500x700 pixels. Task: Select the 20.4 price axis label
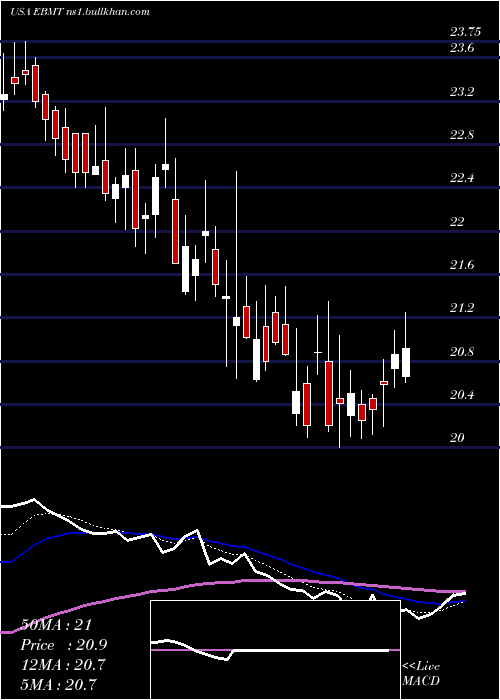[x=462, y=396]
